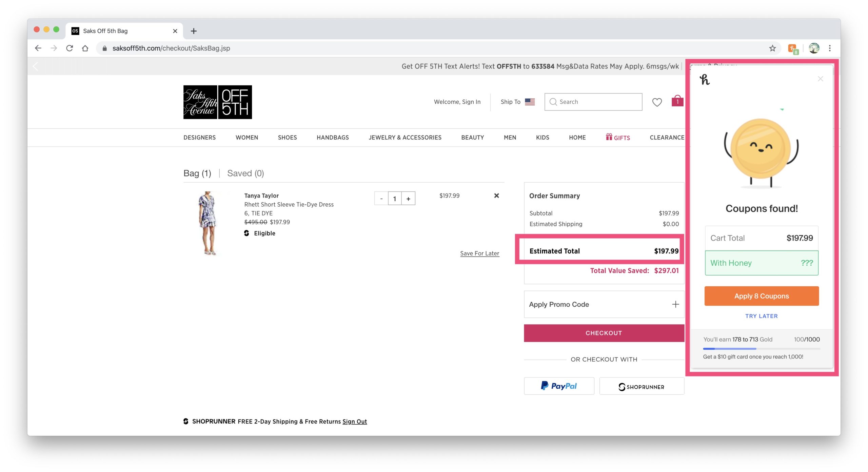Open the BEAUTY menu
The height and width of the screenshot is (472, 868).
pos(472,138)
